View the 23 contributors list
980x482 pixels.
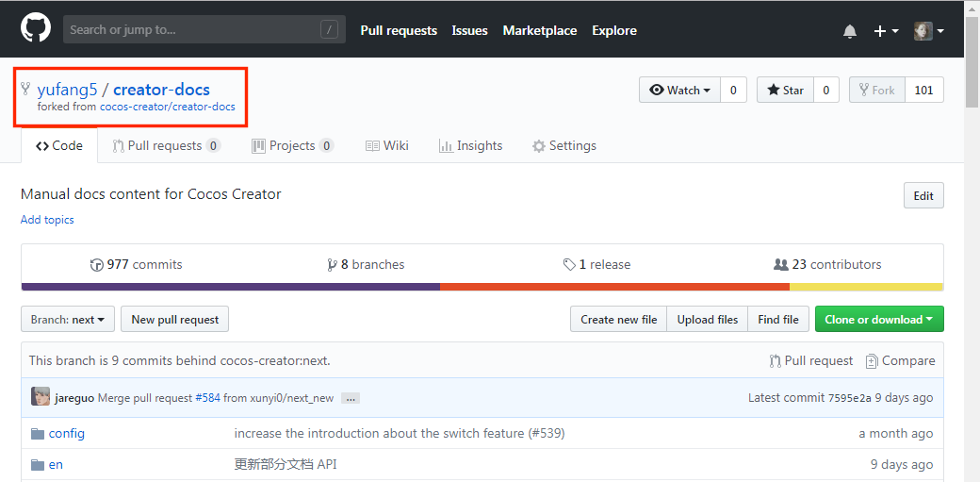[x=827, y=265]
